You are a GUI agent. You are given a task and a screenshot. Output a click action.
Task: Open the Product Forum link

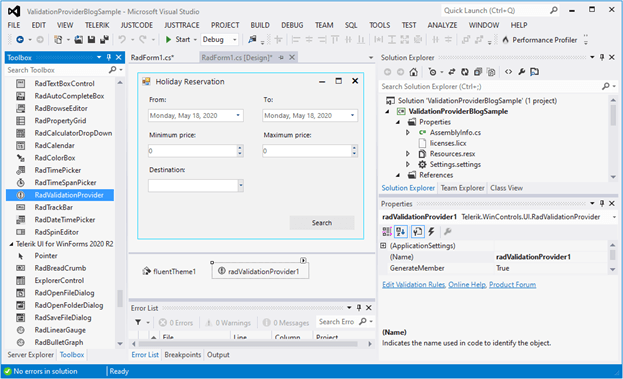click(x=512, y=284)
